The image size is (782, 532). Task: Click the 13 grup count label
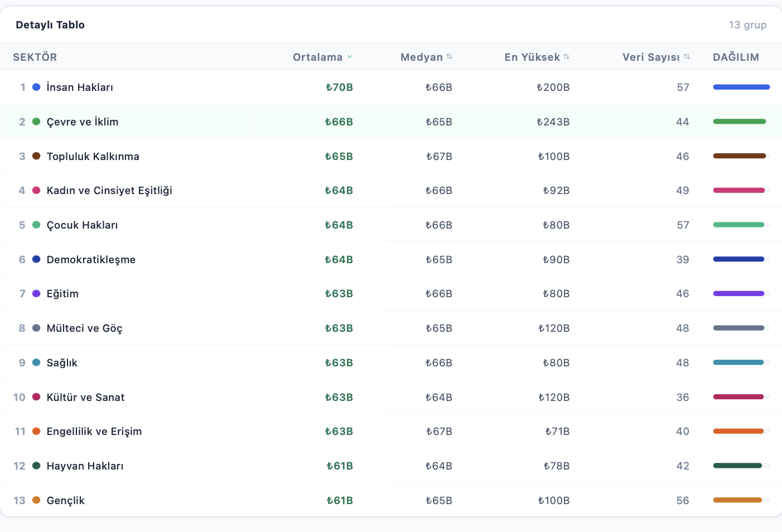(747, 25)
